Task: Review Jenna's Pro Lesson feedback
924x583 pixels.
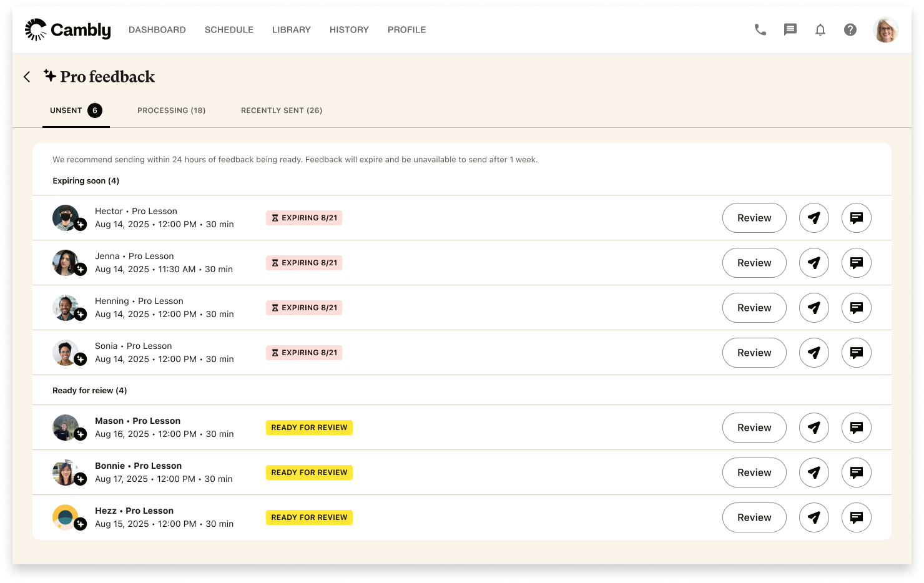Action: pos(754,263)
